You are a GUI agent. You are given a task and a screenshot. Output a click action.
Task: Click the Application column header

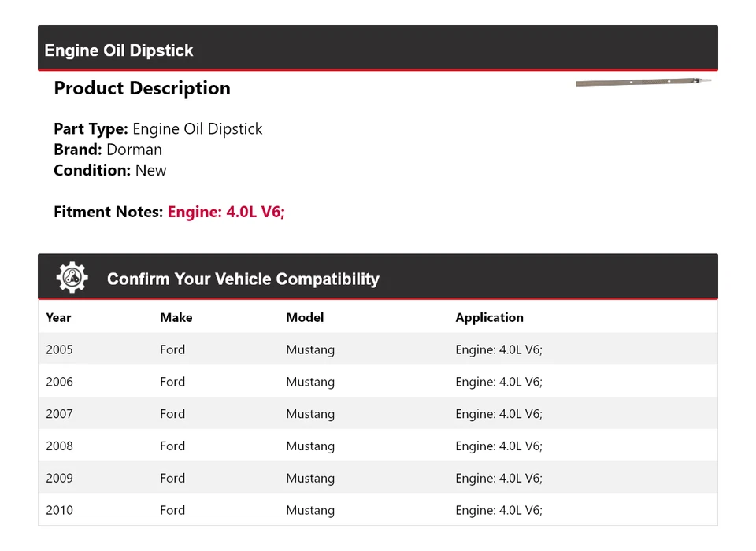(x=489, y=318)
